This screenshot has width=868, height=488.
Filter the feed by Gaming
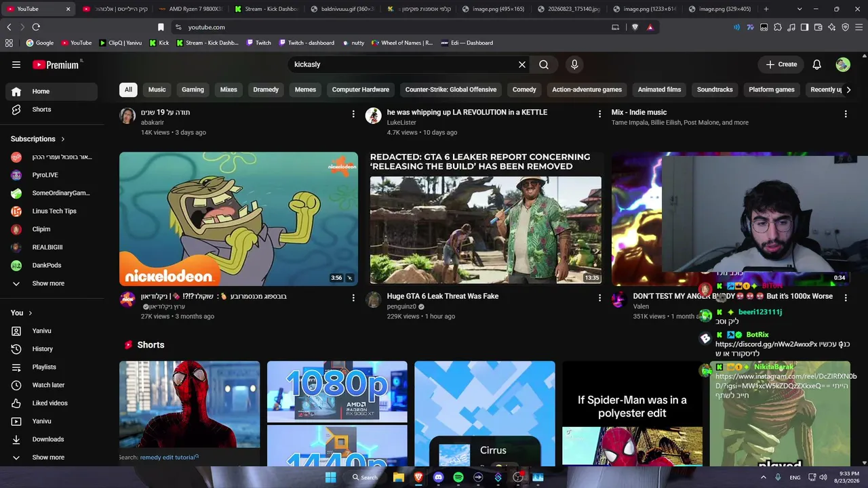193,89
